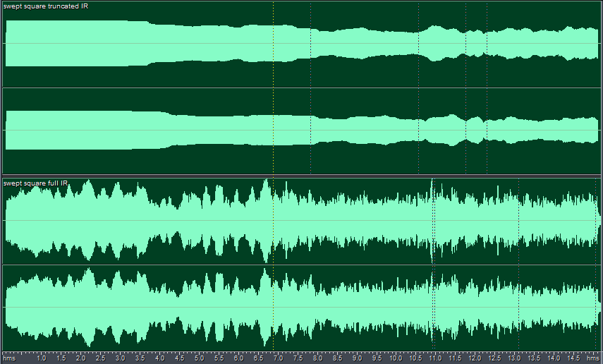Click the 11.5 mark on the time ruler
603x364 pixels.
[x=455, y=358]
